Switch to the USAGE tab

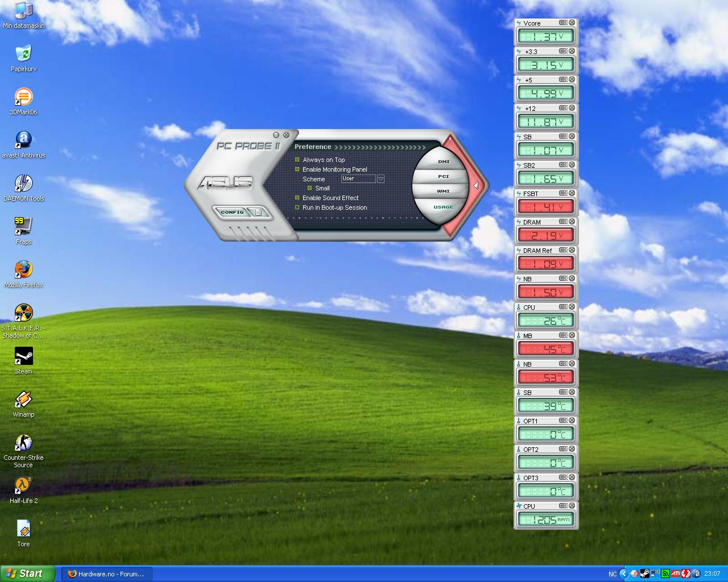tap(444, 207)
